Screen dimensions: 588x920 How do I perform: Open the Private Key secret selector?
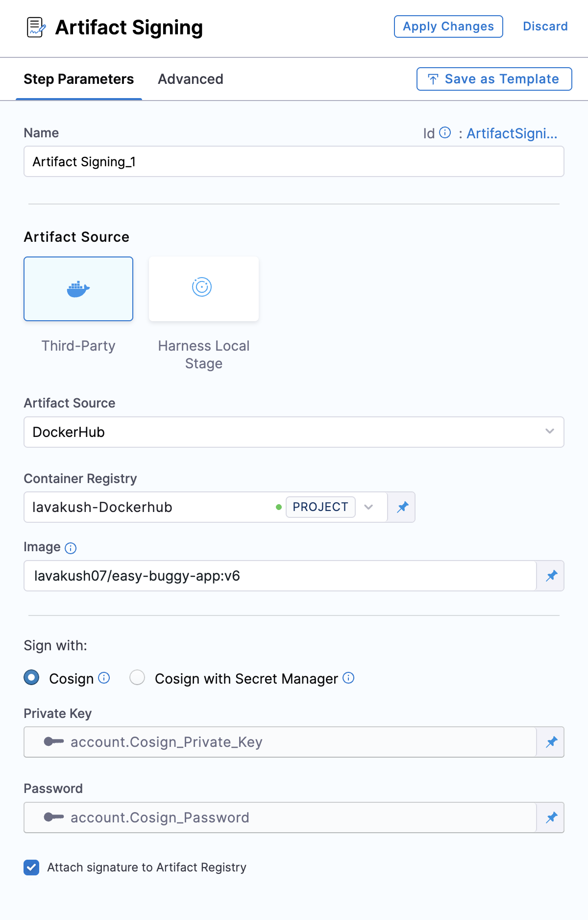pos(279,742)
